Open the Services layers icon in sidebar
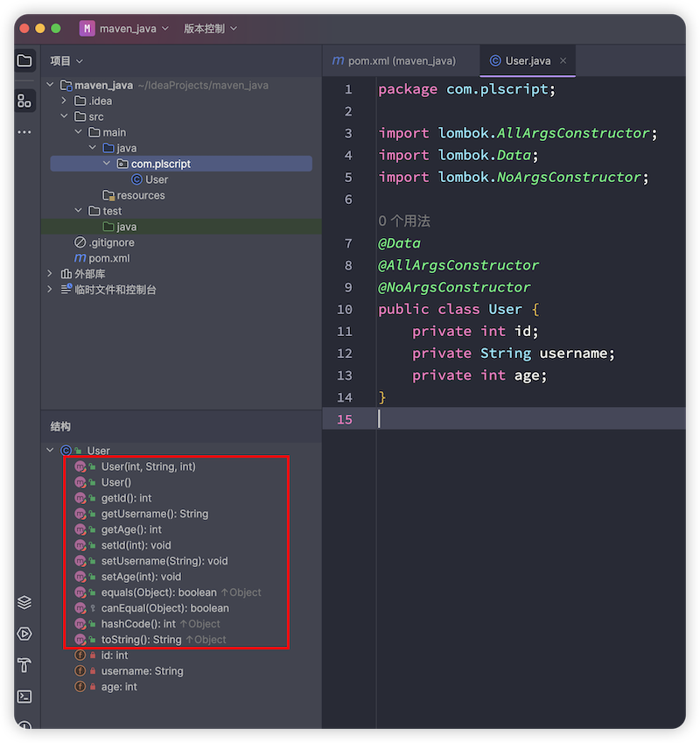Image resolution: width=700 pixels, height=743 pixels. [x=24, y=602]
